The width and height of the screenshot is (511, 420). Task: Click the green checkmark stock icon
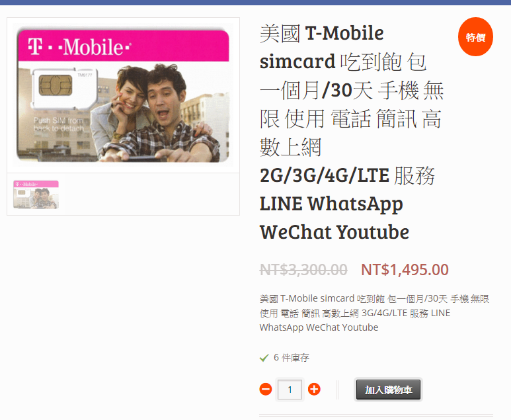[264, 358]
